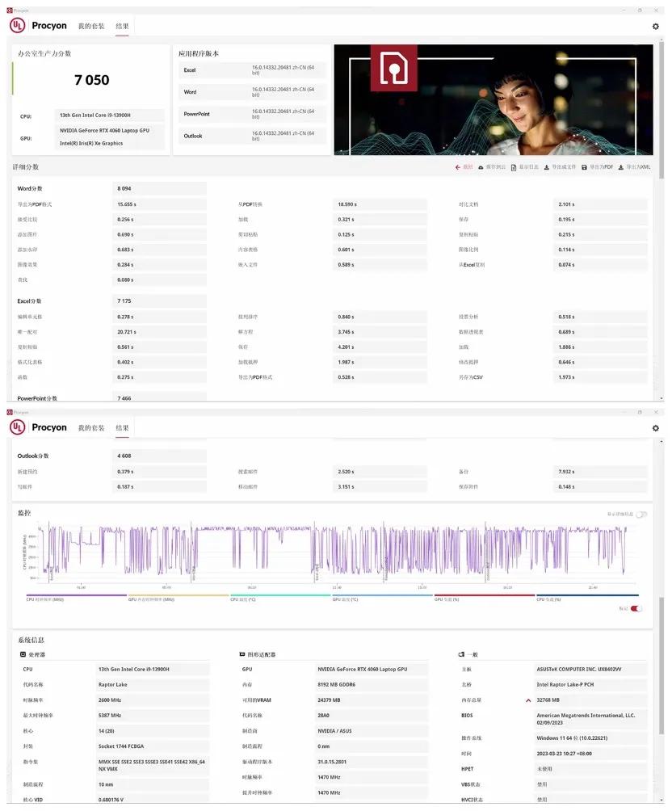The height and width of the screenshot is (811, 672).
Task: Click '24379 MB' available VRAM value
Action: (329, 700)
